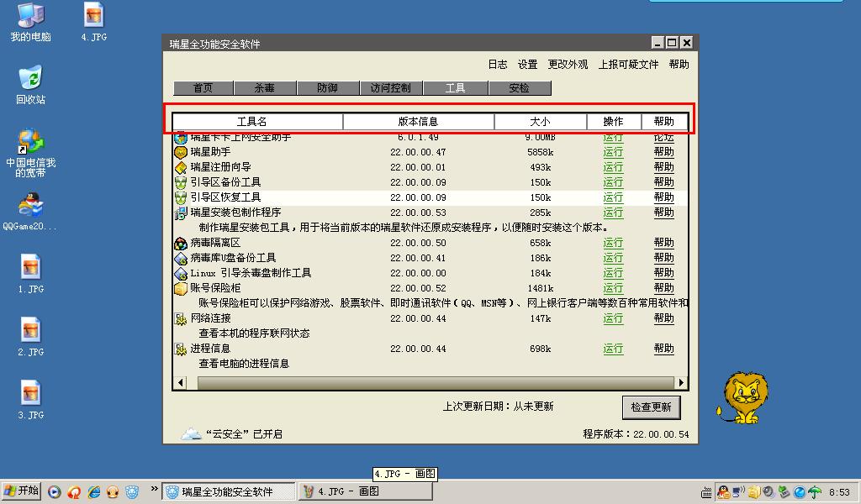Switch to the 安检 tab
The image size is (861, 504).
tap(520, 87)
